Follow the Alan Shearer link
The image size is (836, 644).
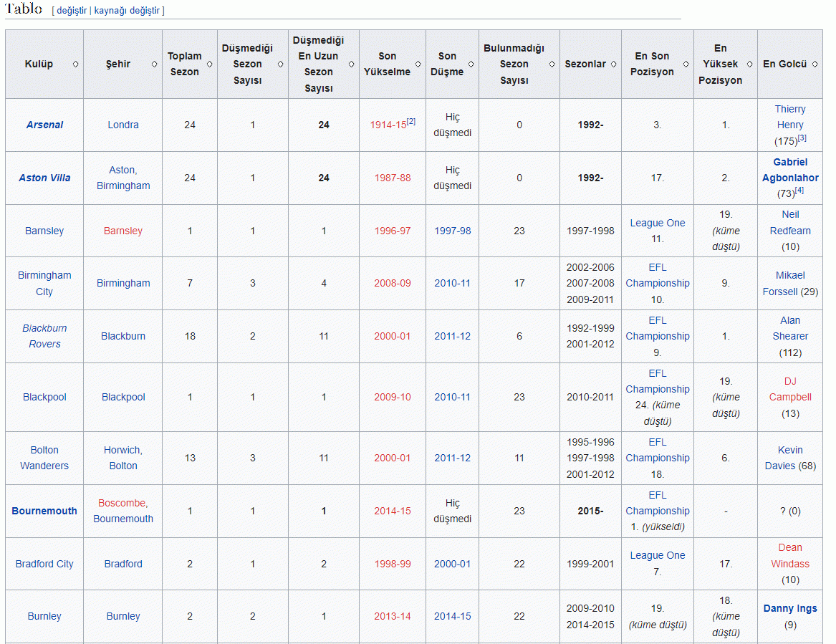click(x=790, y=328)
